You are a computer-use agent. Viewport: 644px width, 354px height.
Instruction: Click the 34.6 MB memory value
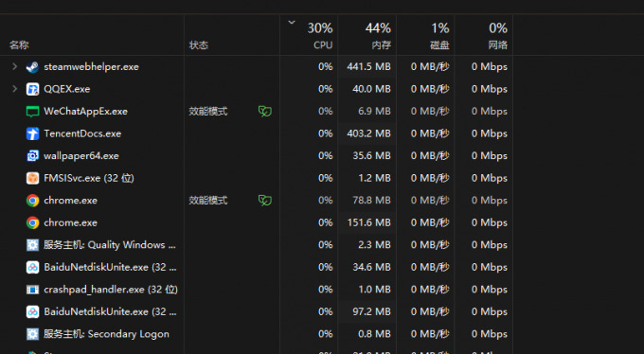(x=371, y=267)
